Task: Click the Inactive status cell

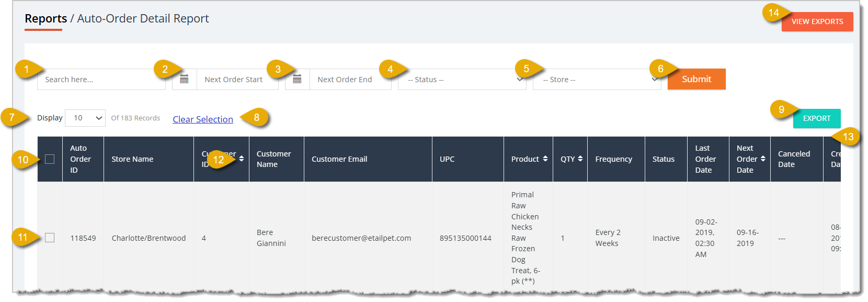Action: pos(666,238)
